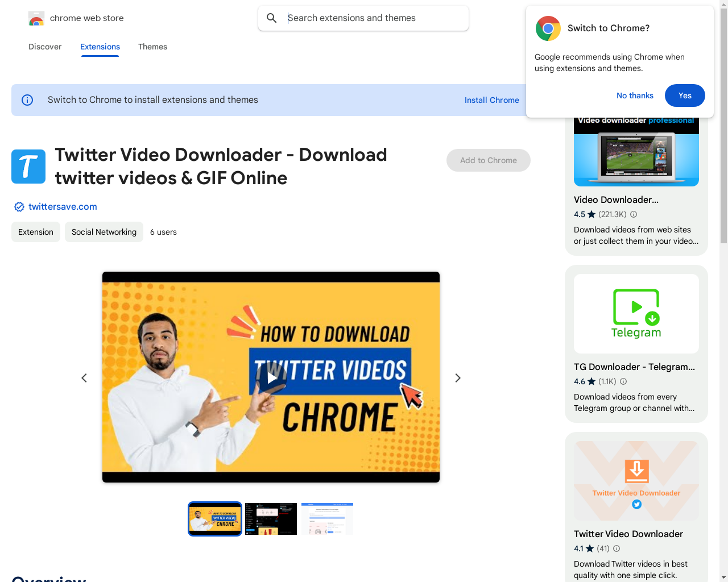Click rating info icon for TG Downloader
The image size is (728, 582).
[623, 381]
